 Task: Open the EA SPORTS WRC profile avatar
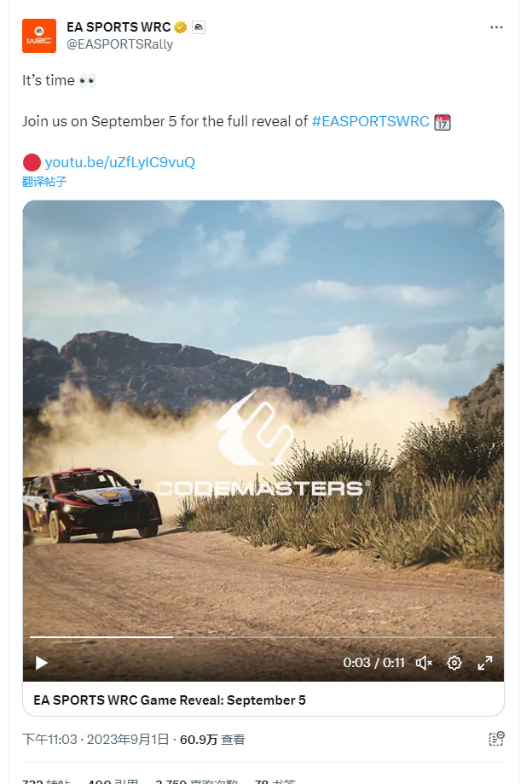(39, 36)
